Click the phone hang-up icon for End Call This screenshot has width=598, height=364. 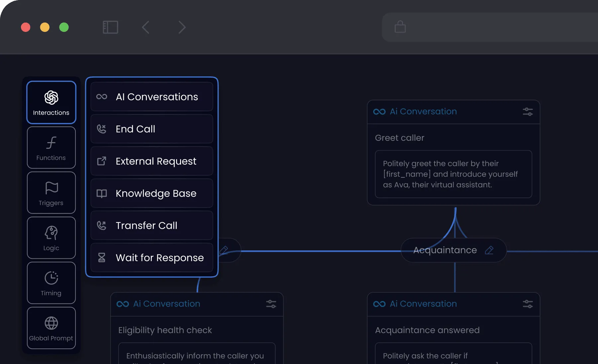(x=102, y=129)
